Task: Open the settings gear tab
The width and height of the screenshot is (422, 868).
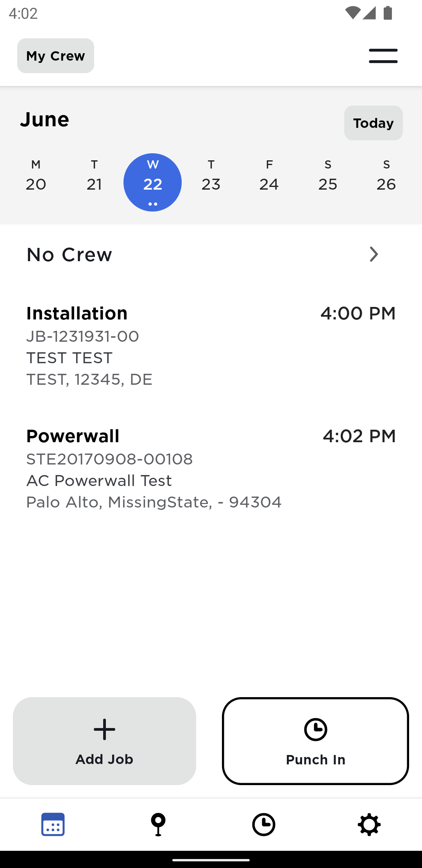Action: click(369, 824)
